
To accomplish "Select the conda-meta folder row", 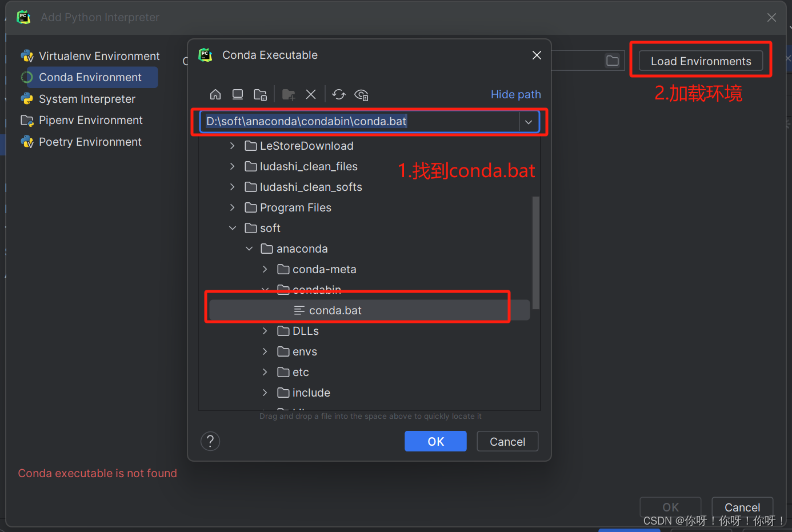I will 370,269.
